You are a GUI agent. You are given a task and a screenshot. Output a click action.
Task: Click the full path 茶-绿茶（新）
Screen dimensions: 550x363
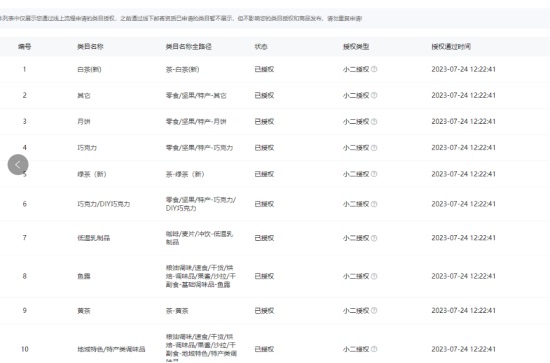185,174
